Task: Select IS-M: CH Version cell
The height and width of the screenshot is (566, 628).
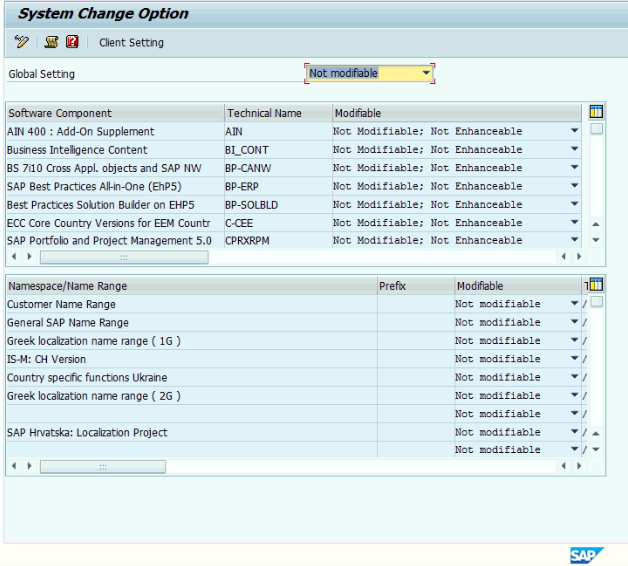Action: click(191, 359)
